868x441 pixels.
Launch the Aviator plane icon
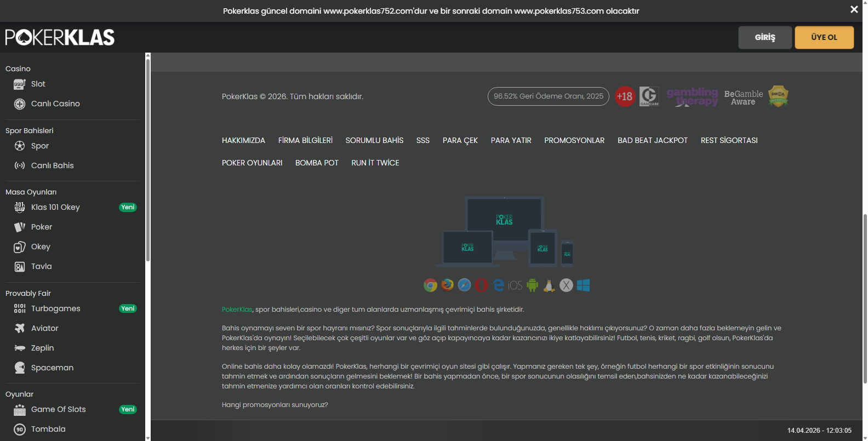20,328
